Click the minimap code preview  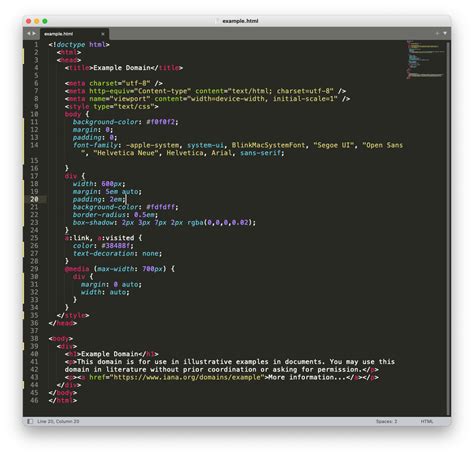click(426, 60)
